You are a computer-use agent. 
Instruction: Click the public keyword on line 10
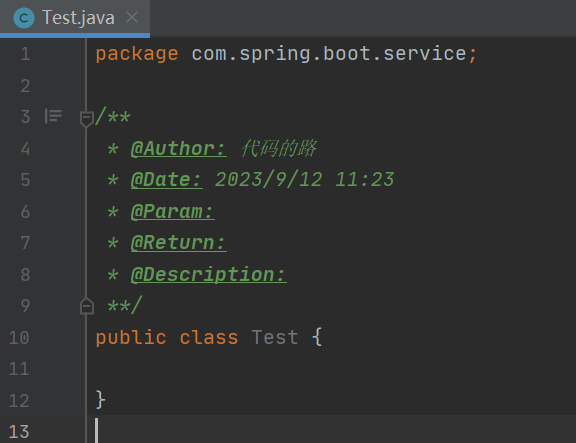(x=131, y=338)
